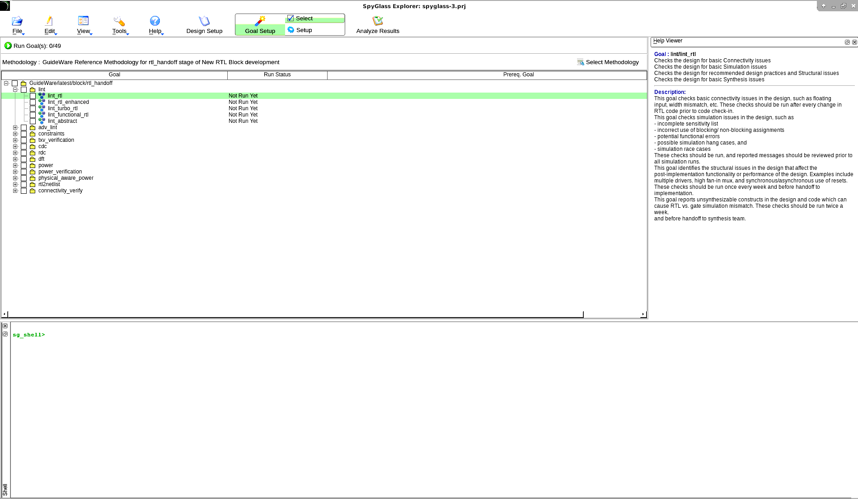Choose the Select sub-step
Image resolution: width=858 pixels, height=504 pixels.
315,19
